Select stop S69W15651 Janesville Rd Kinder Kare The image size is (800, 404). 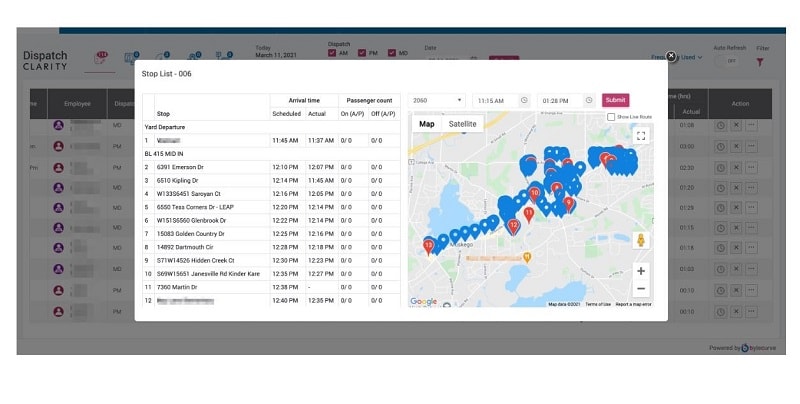coord(208,274)
